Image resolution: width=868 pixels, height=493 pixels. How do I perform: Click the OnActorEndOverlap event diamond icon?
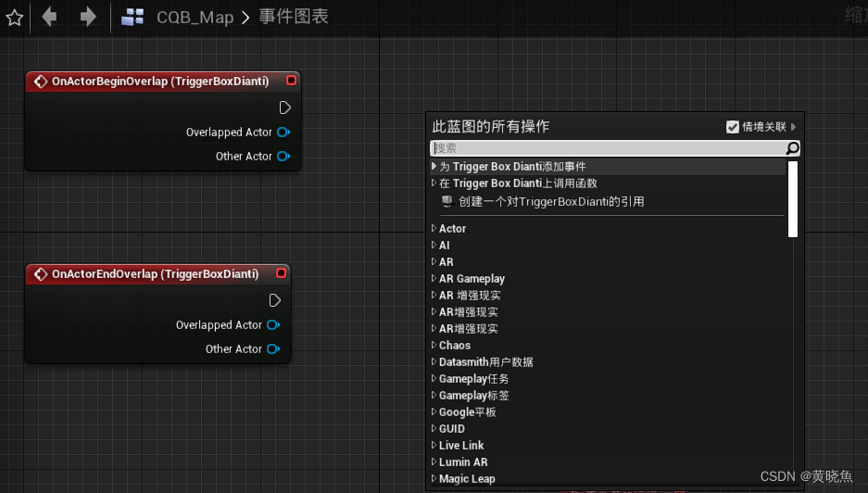(x=41, y=274)
